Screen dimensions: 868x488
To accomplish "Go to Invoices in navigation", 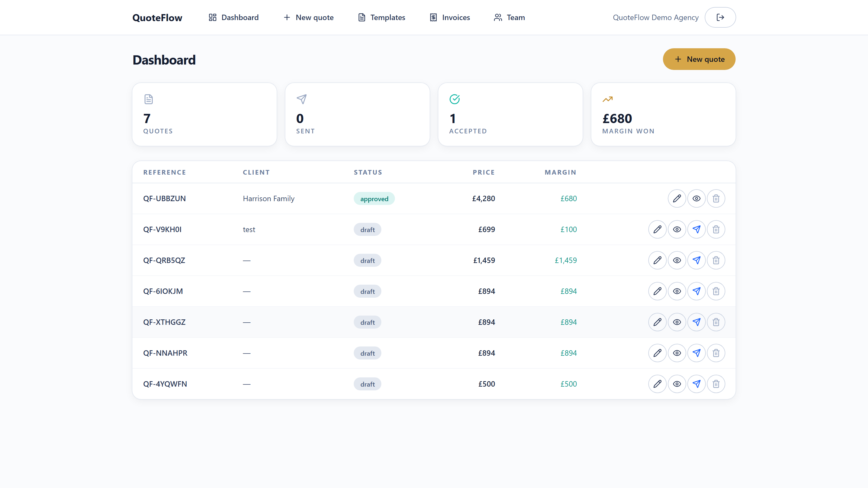I will [450, 18].
